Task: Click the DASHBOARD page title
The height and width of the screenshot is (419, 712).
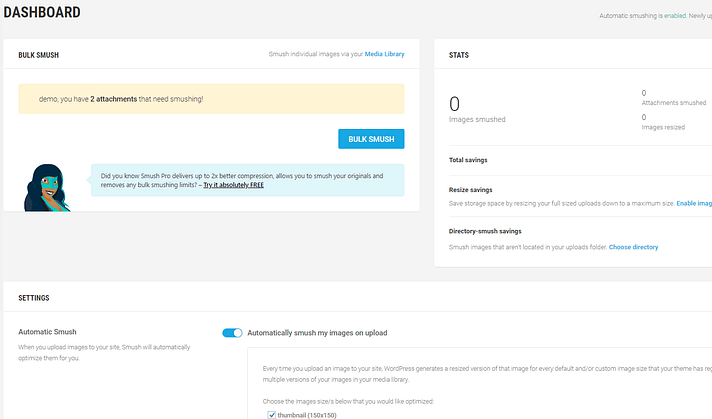Action: [42, 12]
